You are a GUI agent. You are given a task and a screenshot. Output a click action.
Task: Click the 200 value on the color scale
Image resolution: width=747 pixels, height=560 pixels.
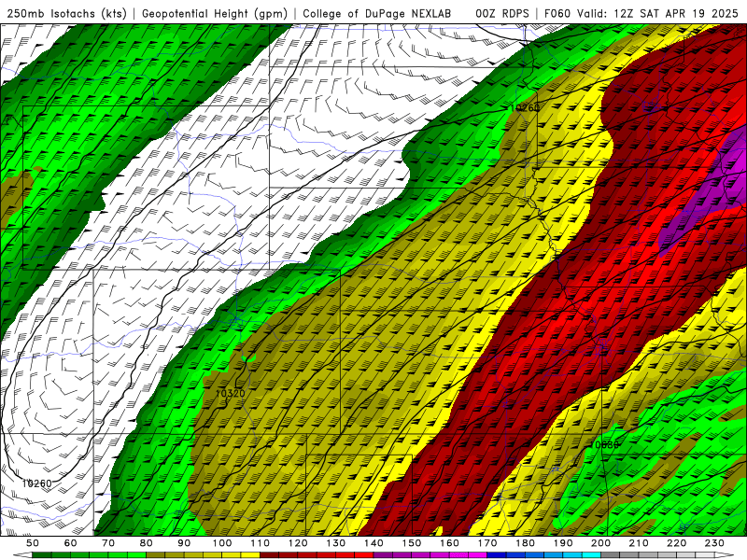pos(600,543)
